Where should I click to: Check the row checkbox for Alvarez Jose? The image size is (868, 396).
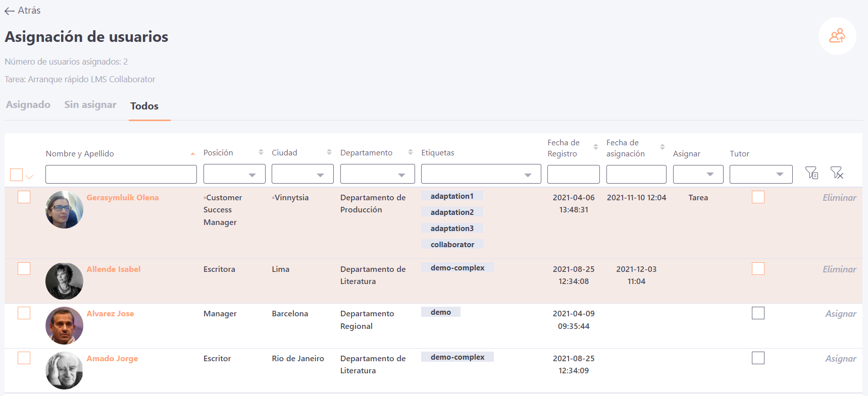pyautogui.click(x=24, y=313)
